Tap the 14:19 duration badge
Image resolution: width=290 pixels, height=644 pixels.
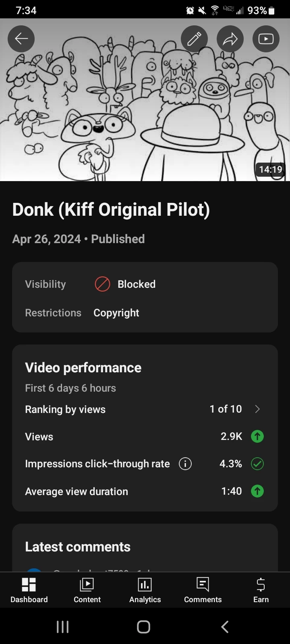270,169
